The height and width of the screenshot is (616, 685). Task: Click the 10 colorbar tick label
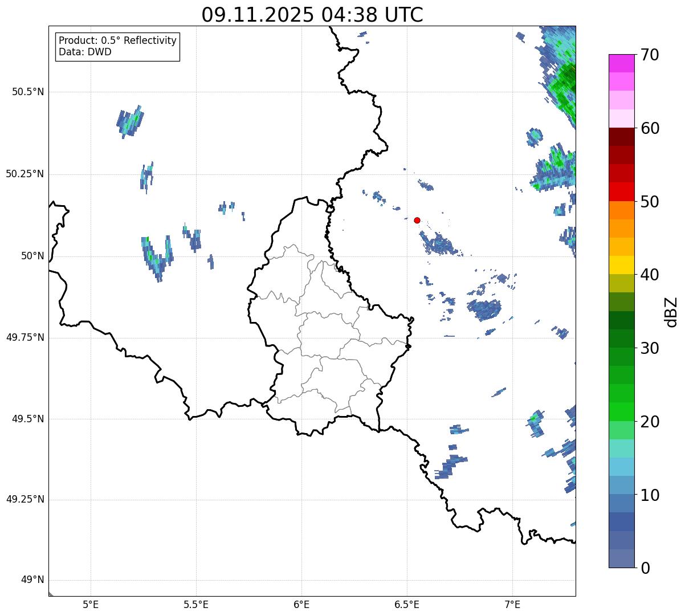pos(650,495)
